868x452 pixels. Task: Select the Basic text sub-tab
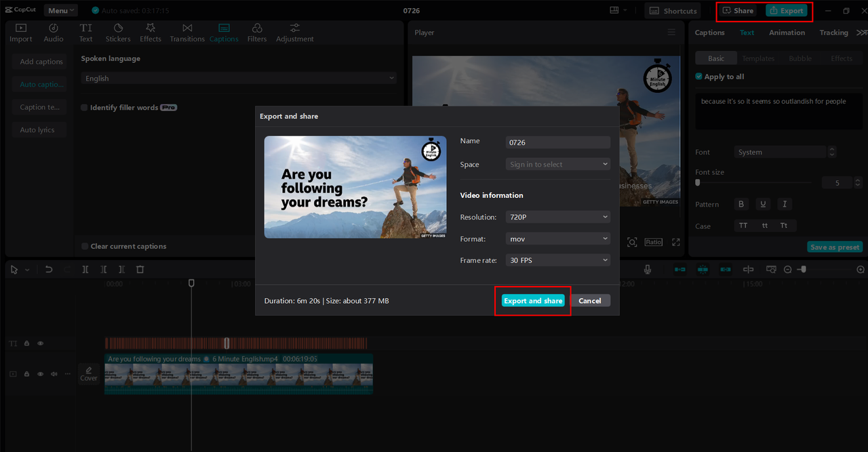(x=716, y=58)
